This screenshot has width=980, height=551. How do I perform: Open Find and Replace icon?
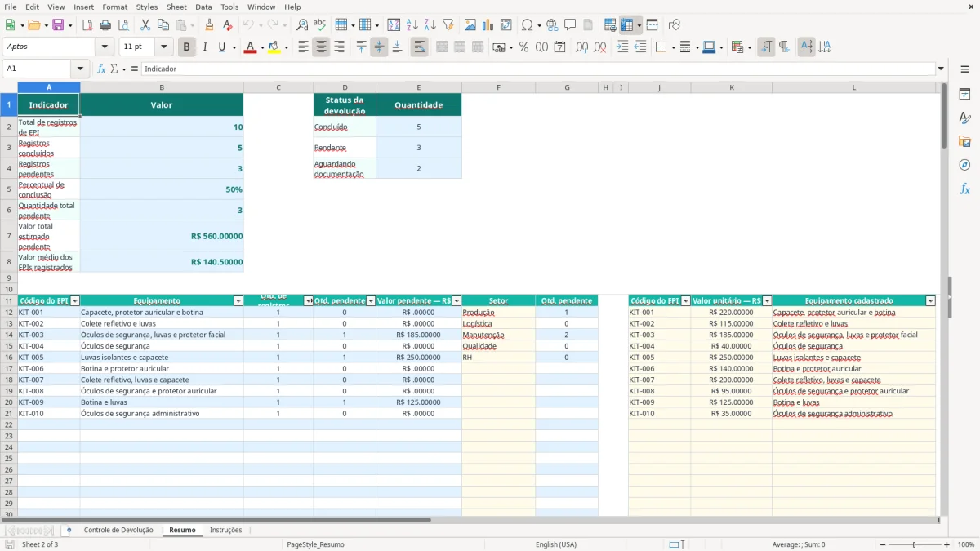click(302, 25)
